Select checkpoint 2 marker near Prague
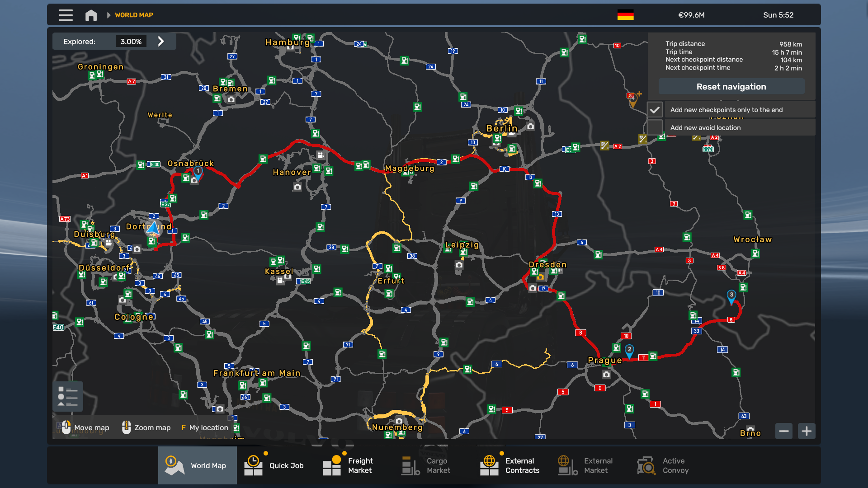Viewport: 868px width, 488px height. point(629,350)
